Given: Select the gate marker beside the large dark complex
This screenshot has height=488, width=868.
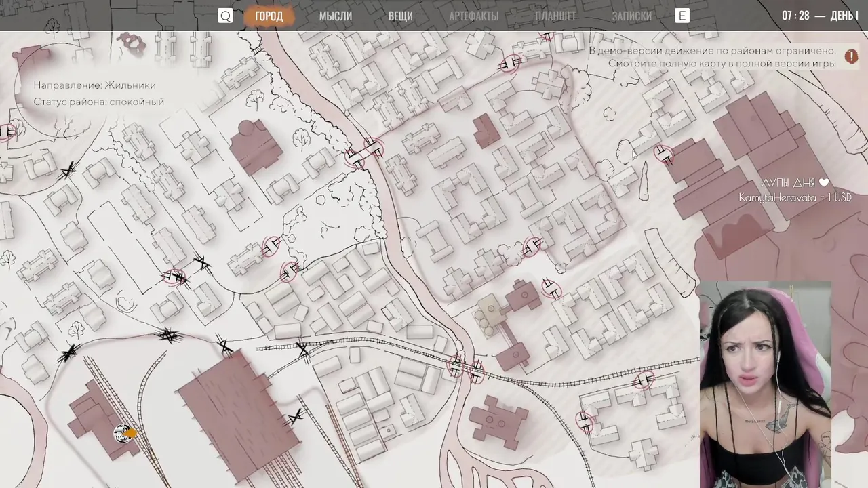Looking at the screenshot, I should click(x=665, y=155).
